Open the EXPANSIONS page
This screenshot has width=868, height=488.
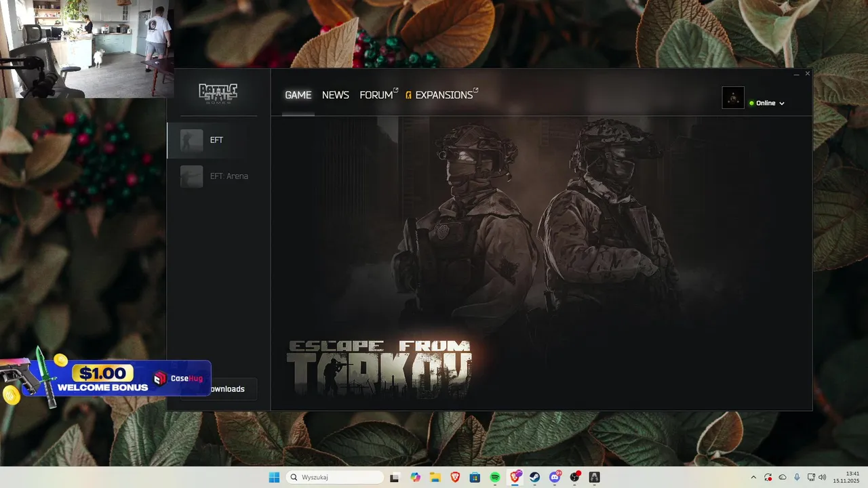441,95
